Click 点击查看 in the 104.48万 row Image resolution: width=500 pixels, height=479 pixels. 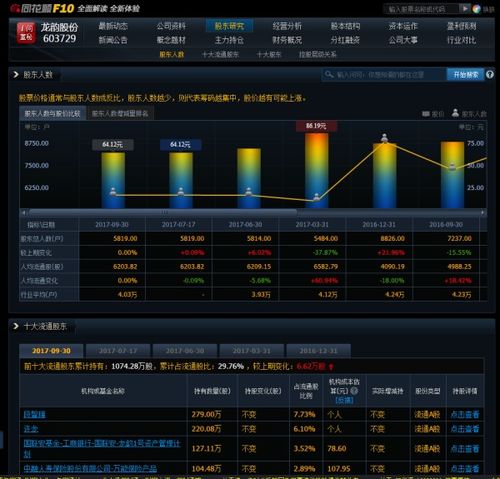coord(465,469)
